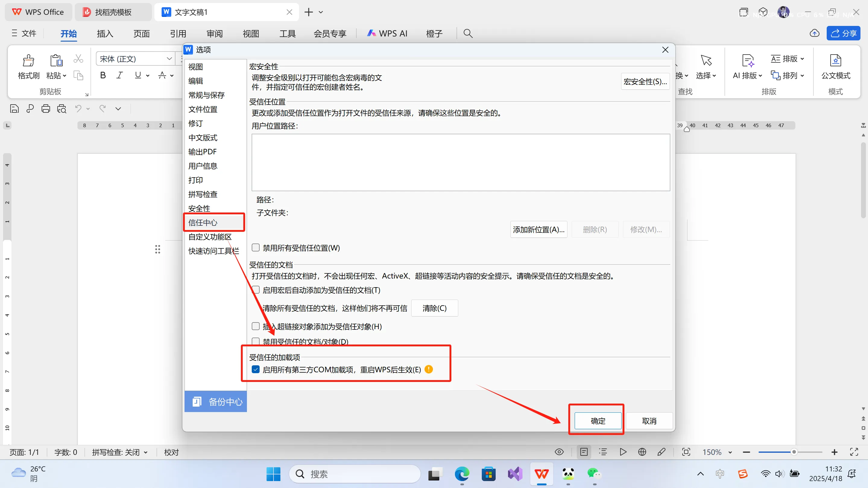Click the scissors cut icon in clipboard group
The image size is (868, 488).
(x=78, y=58)
